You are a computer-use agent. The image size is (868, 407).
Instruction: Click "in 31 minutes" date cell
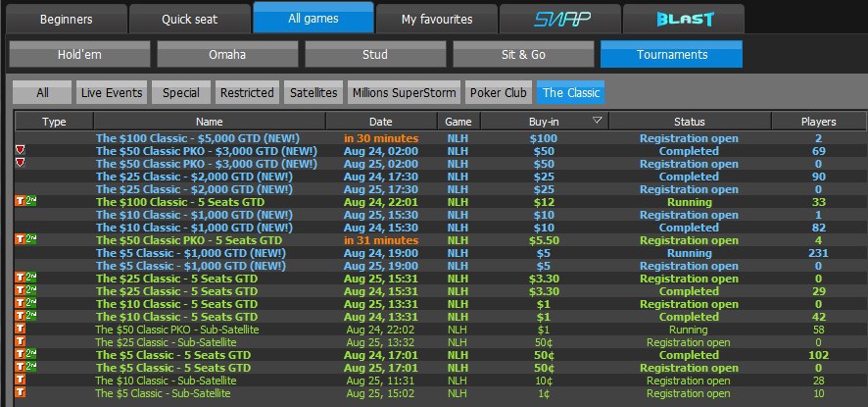point(381,240)
